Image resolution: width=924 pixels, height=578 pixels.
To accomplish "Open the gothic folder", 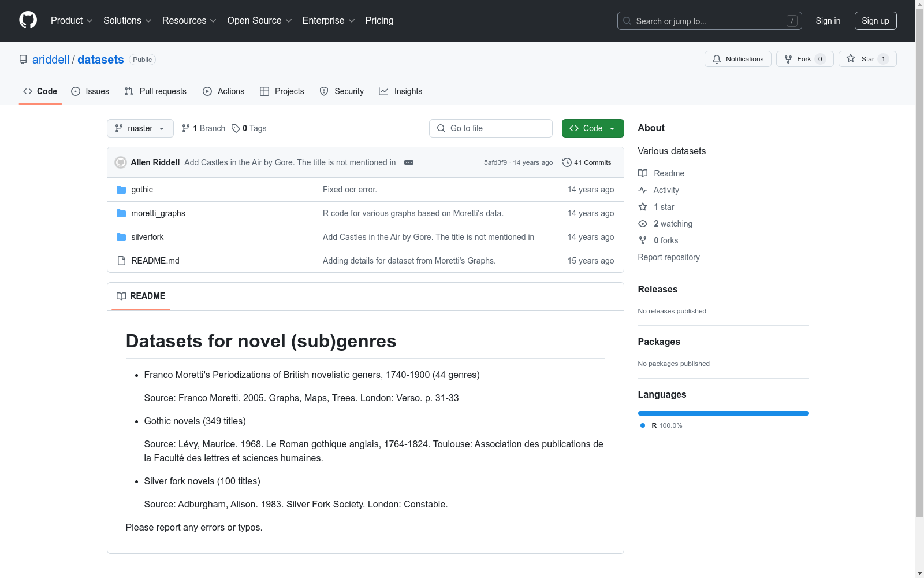I will click(142, 190).
